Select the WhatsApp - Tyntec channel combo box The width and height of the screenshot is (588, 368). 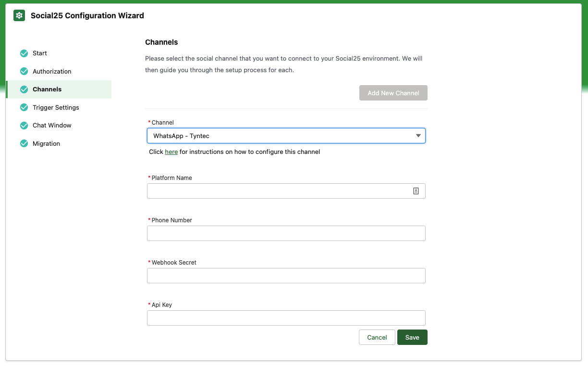[279, 136]
